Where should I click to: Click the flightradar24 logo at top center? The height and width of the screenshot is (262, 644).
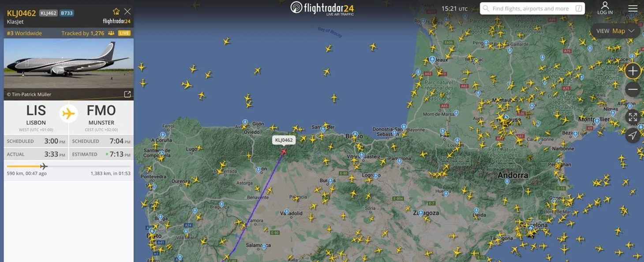pyautogui.click(x=322, y=8)
